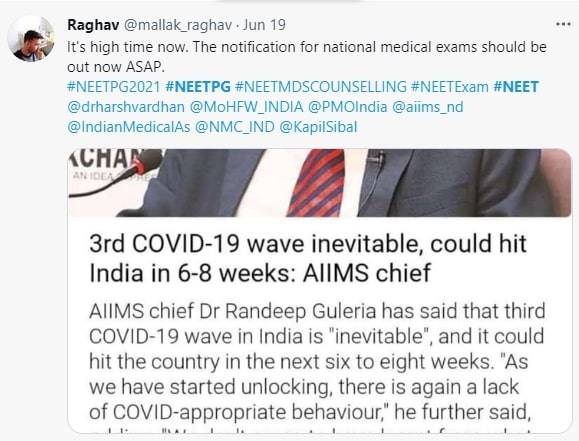Open the @aiims_nd mention
This screenshot has height=441, width=579.
point(428,107)
